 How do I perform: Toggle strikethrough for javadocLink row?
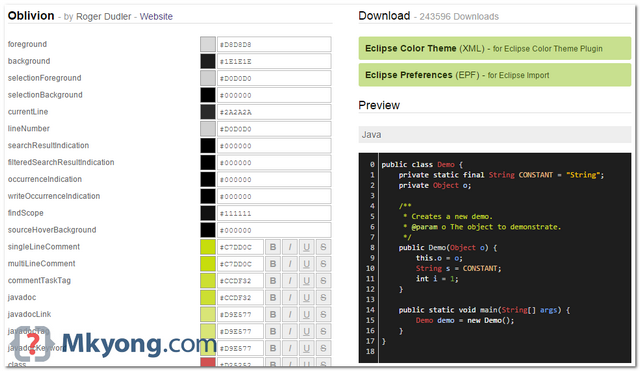tap(323, 315)
